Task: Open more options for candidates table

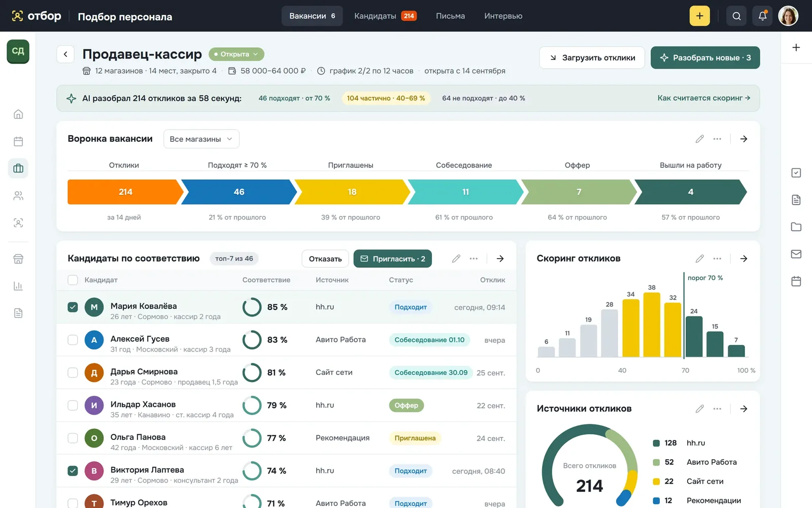Action: (473, 259)
